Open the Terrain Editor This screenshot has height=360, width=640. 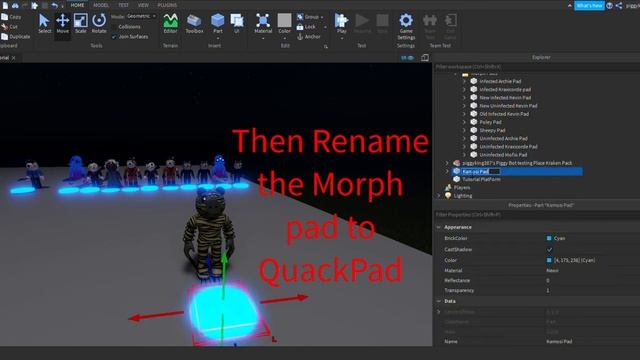click(170, 24)
